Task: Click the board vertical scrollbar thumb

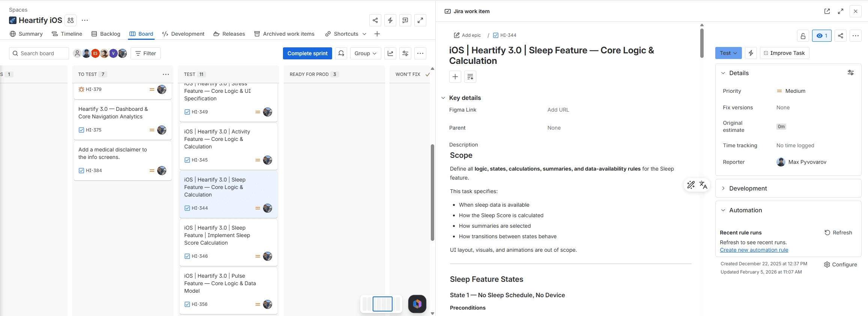Action: 432,192
